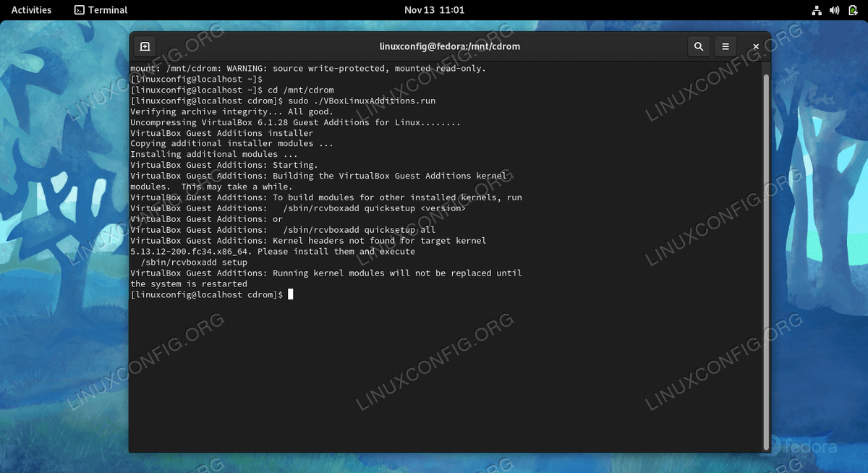The width and height of the screenshot is (868, 473).
Task: Open the network status icon in top bar
Action: coord(817,10)
